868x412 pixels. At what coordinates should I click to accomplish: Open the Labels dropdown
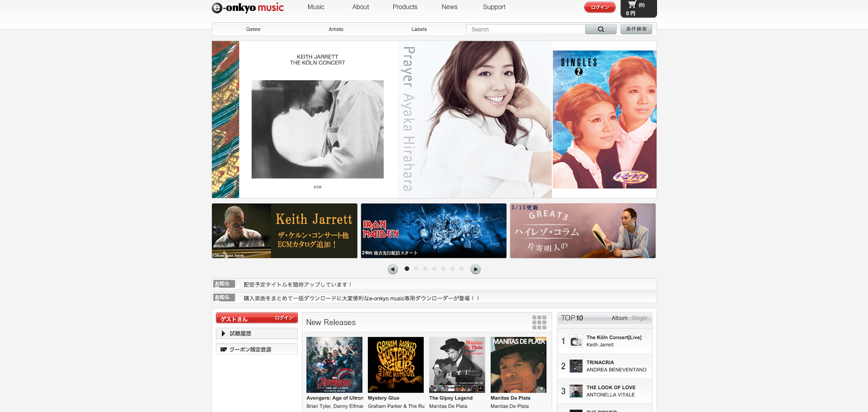point(419,29)
